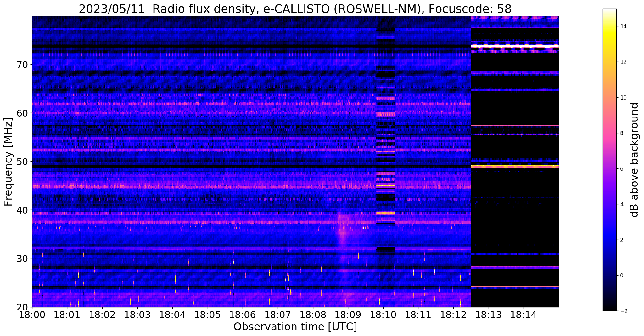Click the 18:11 time tick label

pos(418,314)
